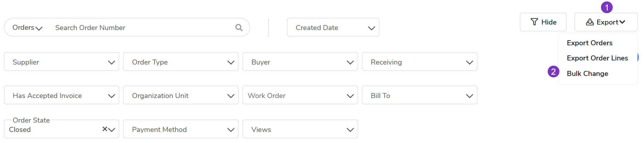Open the Orders search type selector

[x=27, y=28]
